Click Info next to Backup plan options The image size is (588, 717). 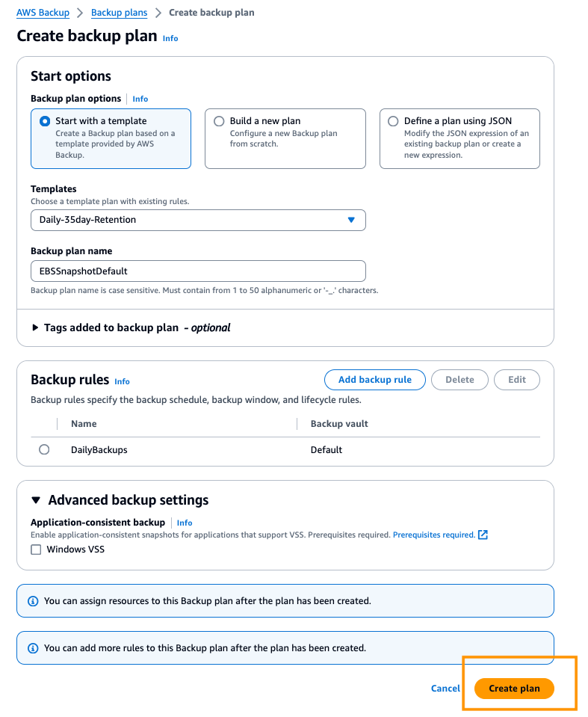point(140,99)
